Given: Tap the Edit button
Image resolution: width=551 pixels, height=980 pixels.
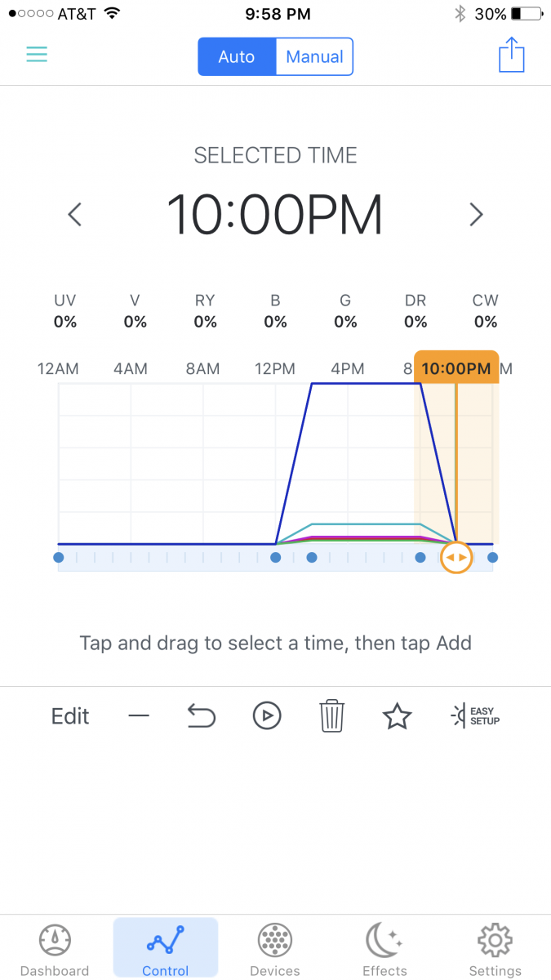Looking at the screenshot, I should [x=70, y=716].
